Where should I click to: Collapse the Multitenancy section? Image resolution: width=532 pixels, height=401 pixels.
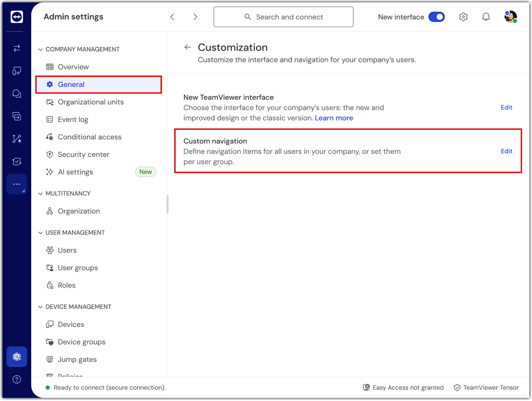(x=41, y=194)
